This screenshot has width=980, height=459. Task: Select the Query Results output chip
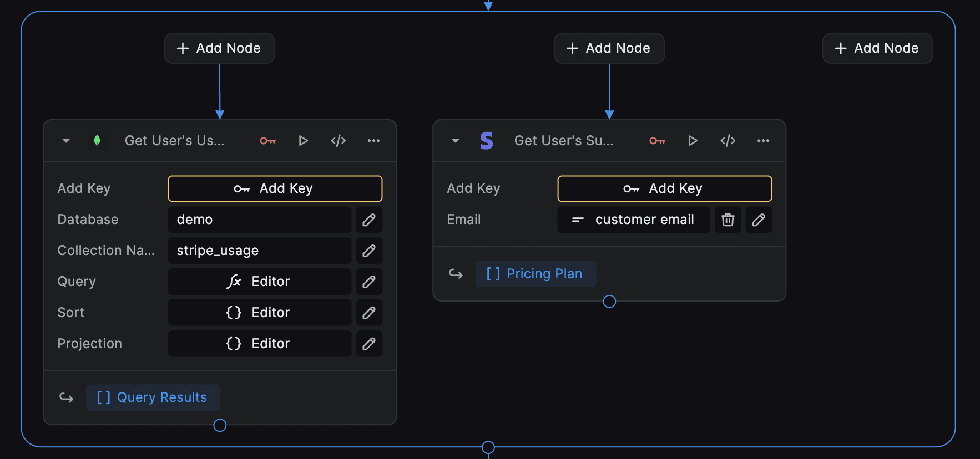153,397
